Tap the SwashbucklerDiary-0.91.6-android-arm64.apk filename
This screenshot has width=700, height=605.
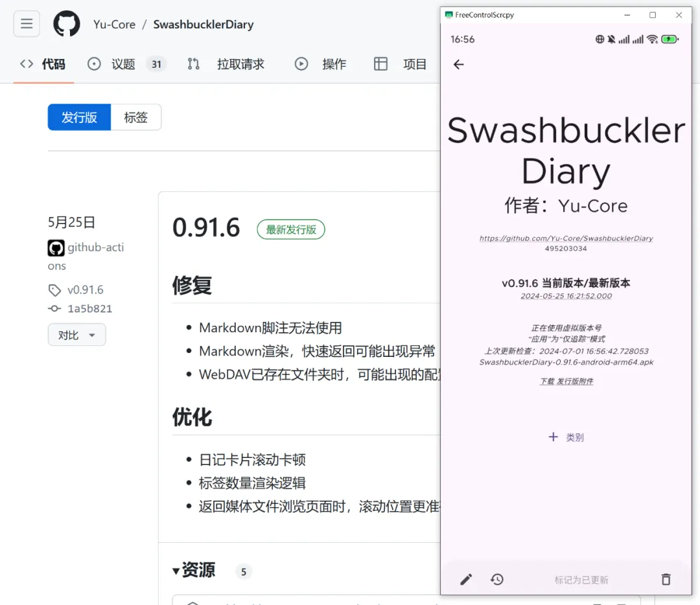[566, 362]
